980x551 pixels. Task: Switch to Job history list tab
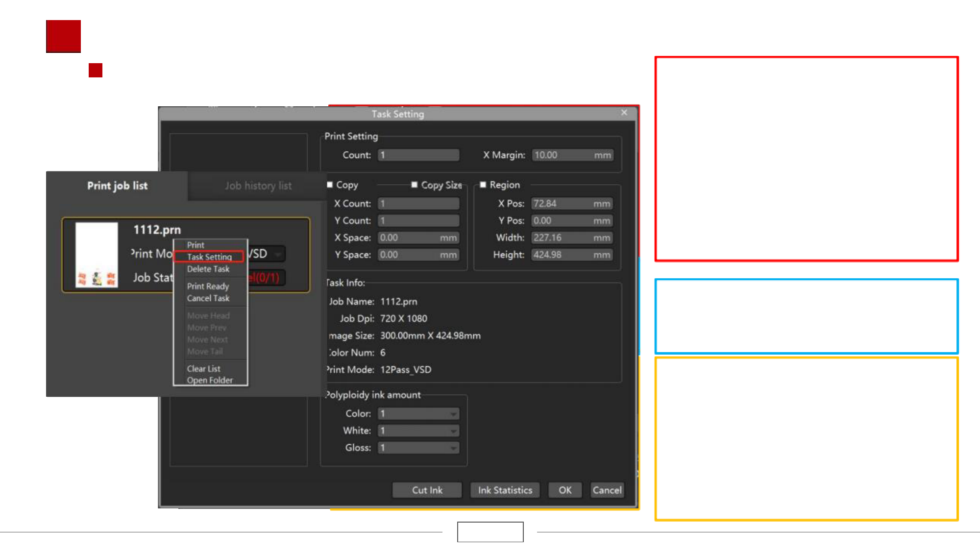click(258, 186)
